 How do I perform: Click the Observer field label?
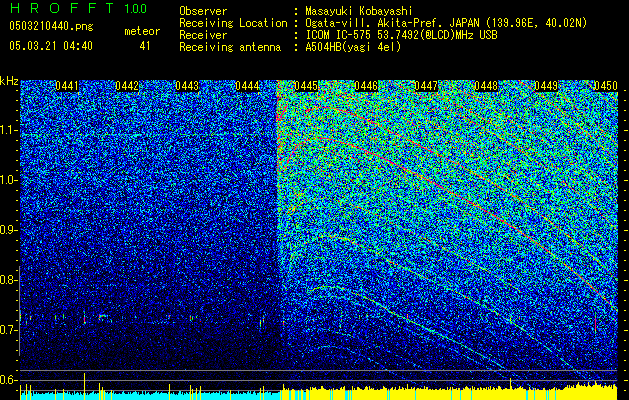click(203, 11)
